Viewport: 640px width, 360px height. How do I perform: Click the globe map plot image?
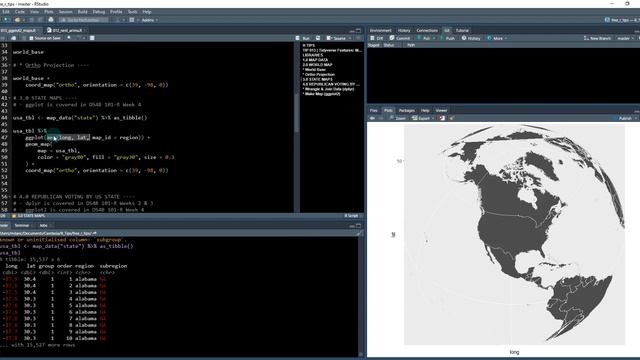point(514,235)
